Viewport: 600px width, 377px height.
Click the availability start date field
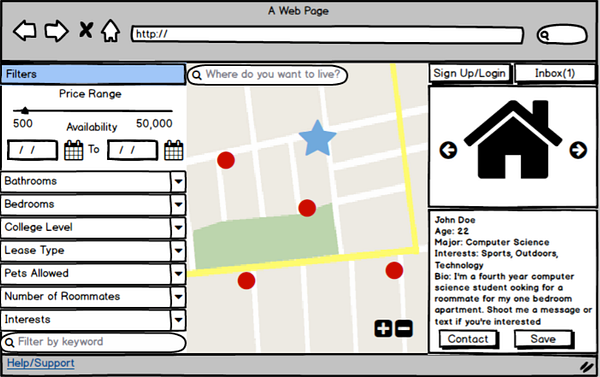[x=33, y=150]
